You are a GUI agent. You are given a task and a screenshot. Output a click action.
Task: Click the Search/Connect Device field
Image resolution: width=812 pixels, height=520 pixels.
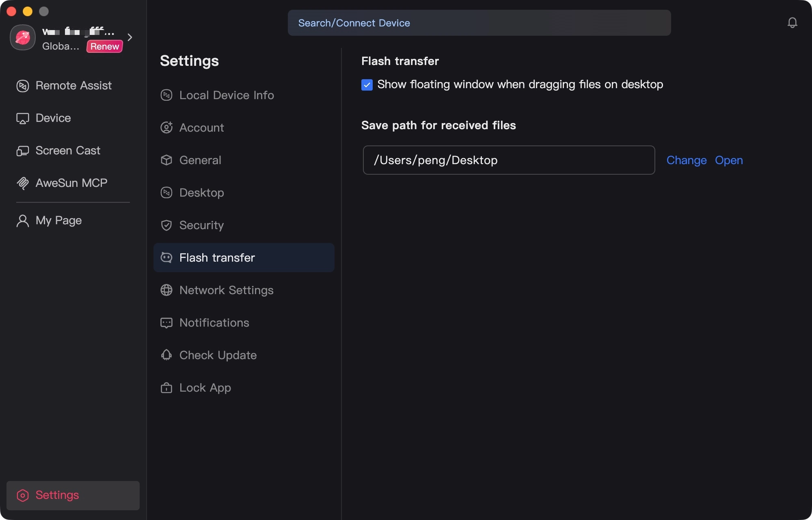coord(479,23)
